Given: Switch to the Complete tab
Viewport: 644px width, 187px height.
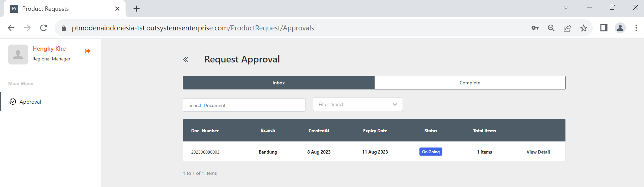Looking at the screenshot, I should [470, 83].
